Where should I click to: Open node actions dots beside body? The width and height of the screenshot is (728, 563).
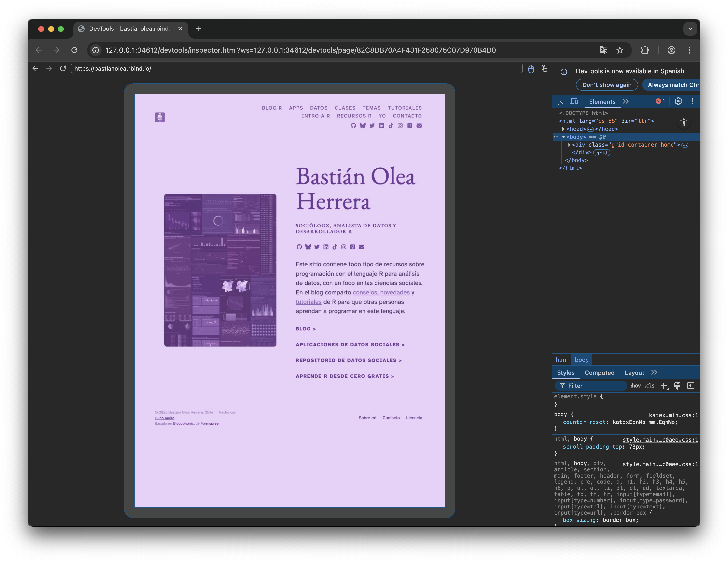[556, 137]
